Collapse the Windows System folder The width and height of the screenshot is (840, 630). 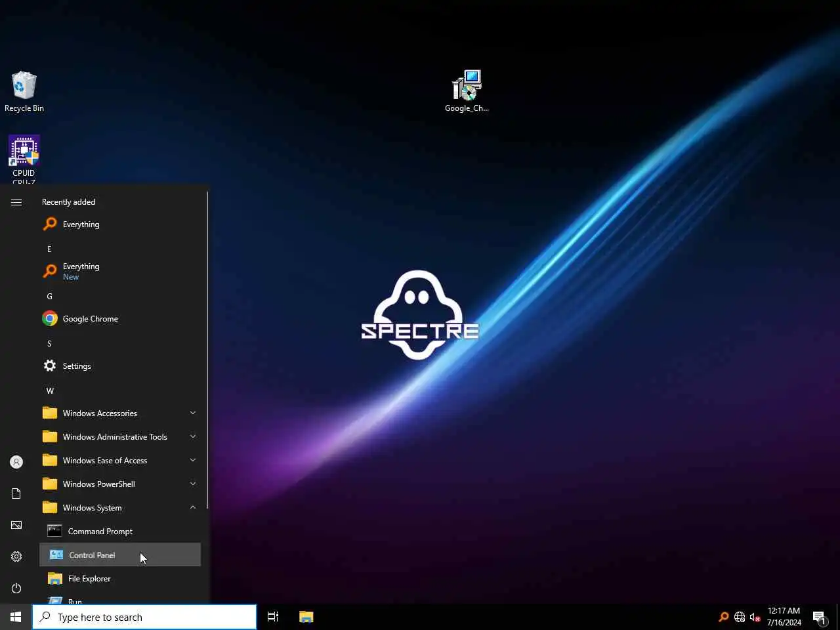pos(120,508)
